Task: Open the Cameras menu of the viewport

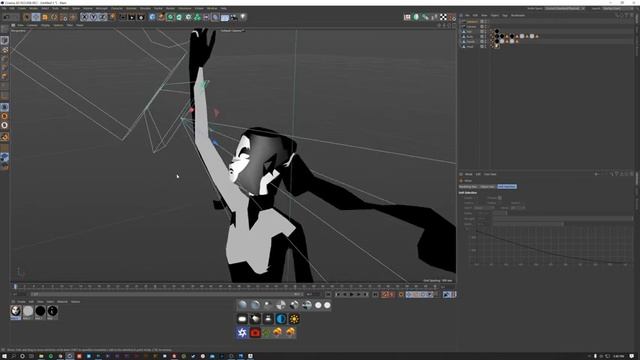Action: pyautogui.click(x=32, y=25)
